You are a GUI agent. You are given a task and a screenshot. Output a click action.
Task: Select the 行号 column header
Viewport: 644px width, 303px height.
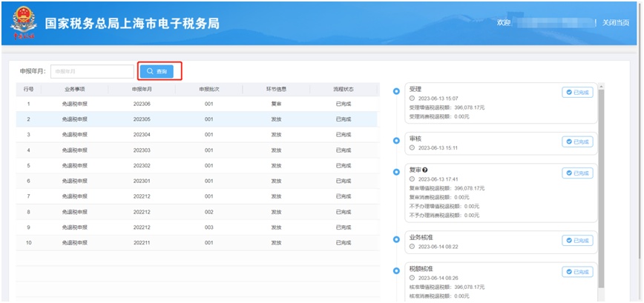[28, 89]
